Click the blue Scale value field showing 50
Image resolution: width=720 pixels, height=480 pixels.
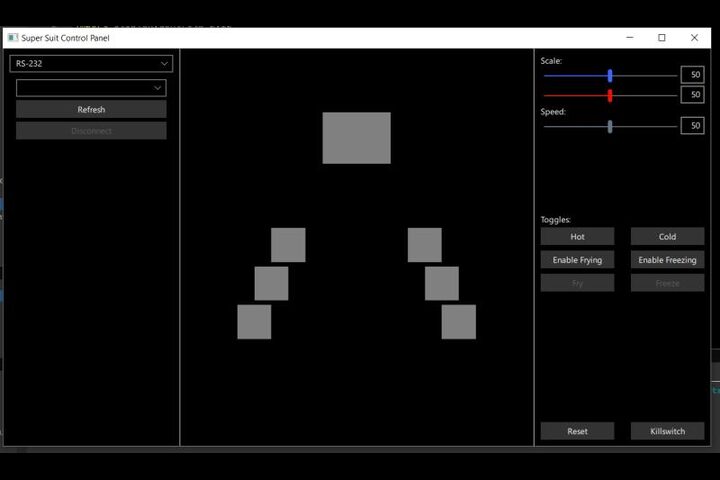pos(692,74)
